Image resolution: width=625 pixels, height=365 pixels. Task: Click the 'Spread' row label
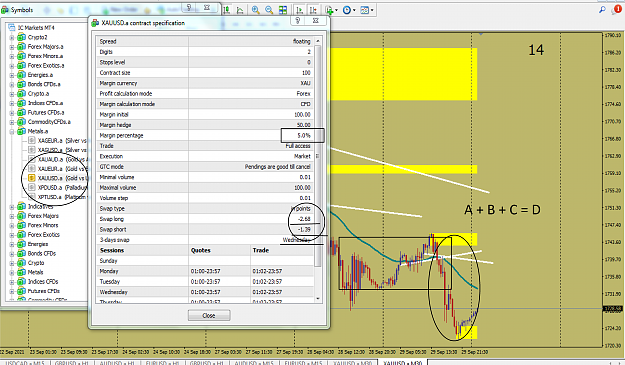108,41
